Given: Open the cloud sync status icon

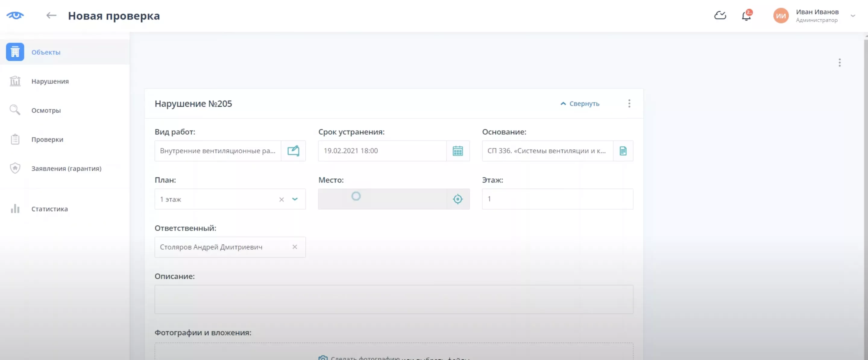Looking at the screenshot, I should pyautogui.click(x=720, y=15).
